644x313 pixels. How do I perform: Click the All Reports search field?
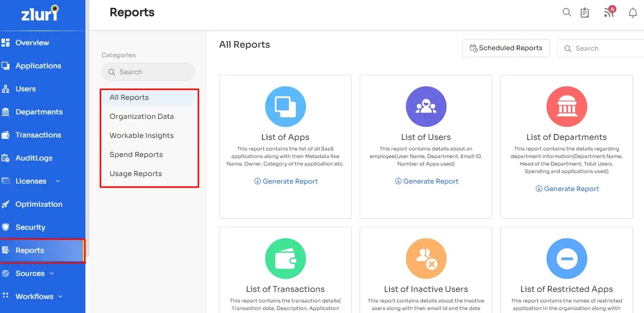coord(601,48)
